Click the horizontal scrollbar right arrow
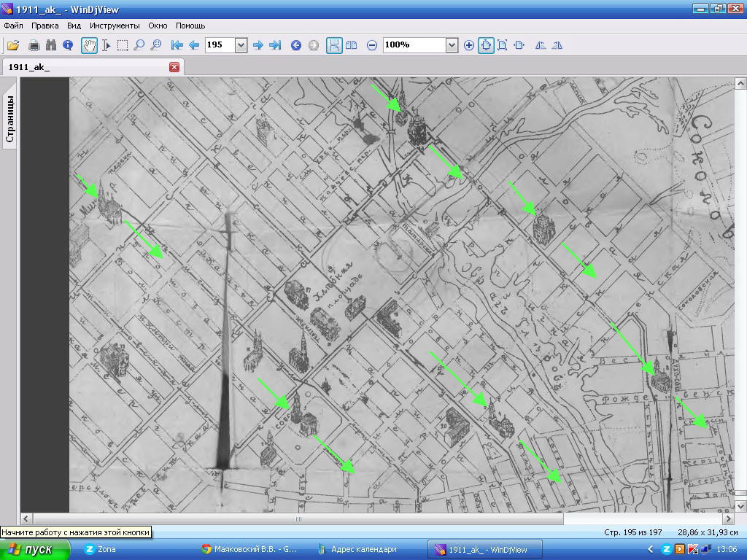The width and height of the screenshot is (747, 560). pyautogui.click(x=729, y=518)
